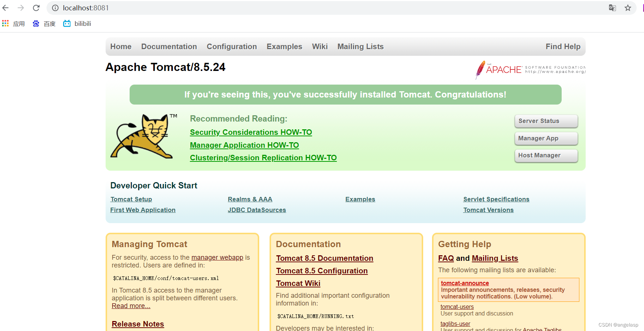Click the Tomcat cat logo image
Viewport: 644px width, 331px height.
(144, 136)
